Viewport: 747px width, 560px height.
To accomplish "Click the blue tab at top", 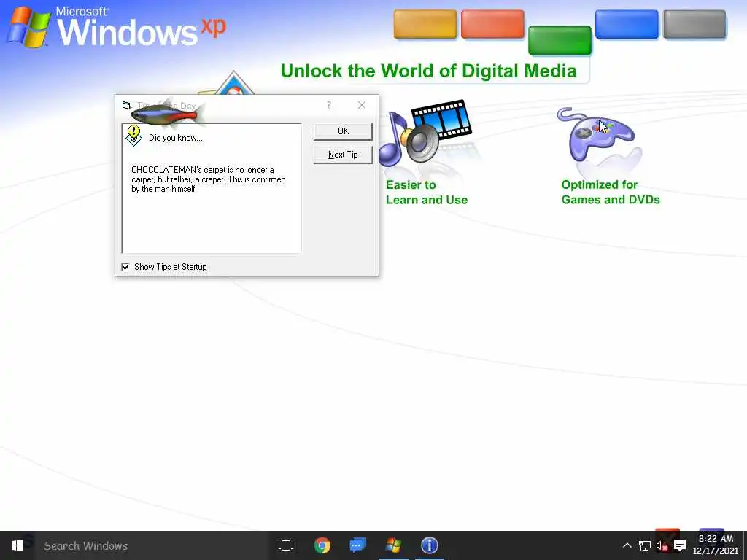I will coord(627,24).
